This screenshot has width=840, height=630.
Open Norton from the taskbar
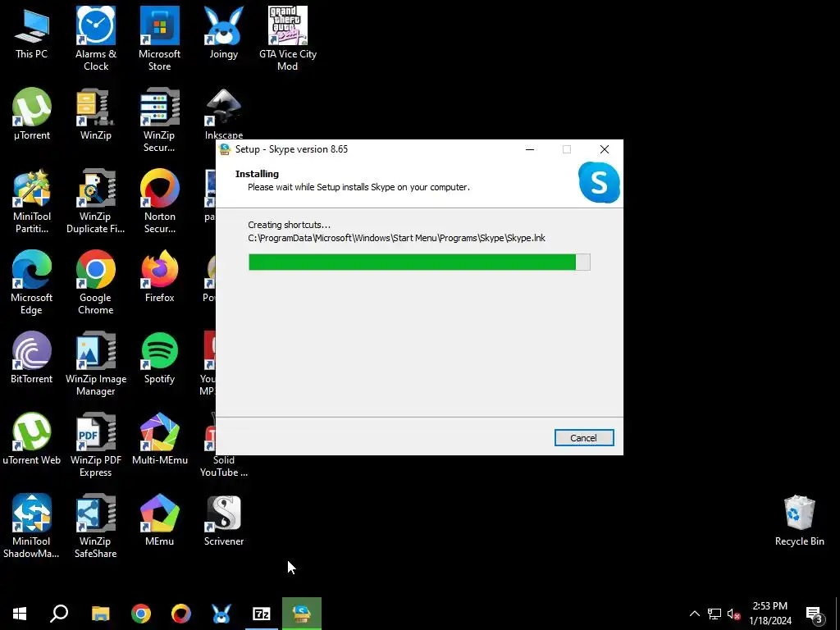(x=181, y=614)
